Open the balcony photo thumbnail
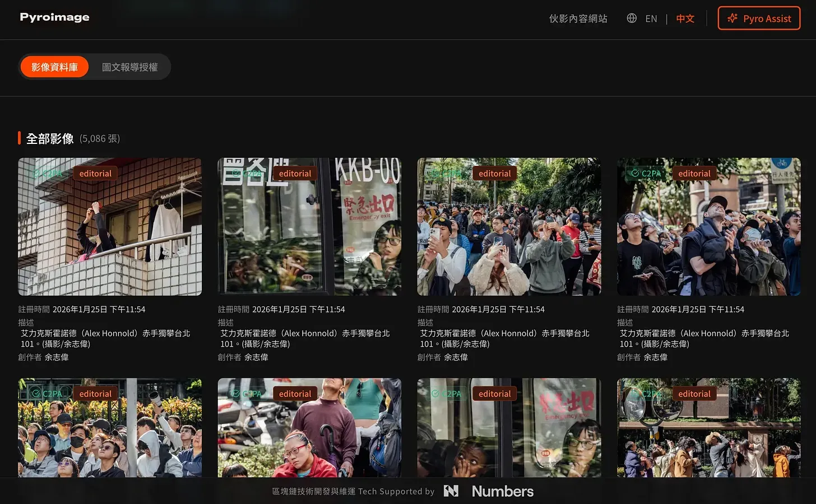The image size is (816, 504). (x=110, y=235)
